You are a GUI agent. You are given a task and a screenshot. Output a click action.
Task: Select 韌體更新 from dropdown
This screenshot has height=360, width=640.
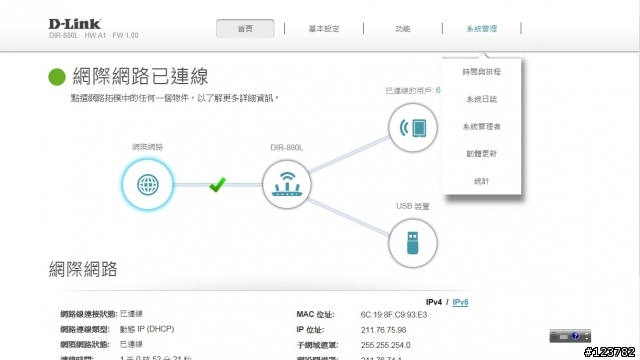[x=482, y=154]
